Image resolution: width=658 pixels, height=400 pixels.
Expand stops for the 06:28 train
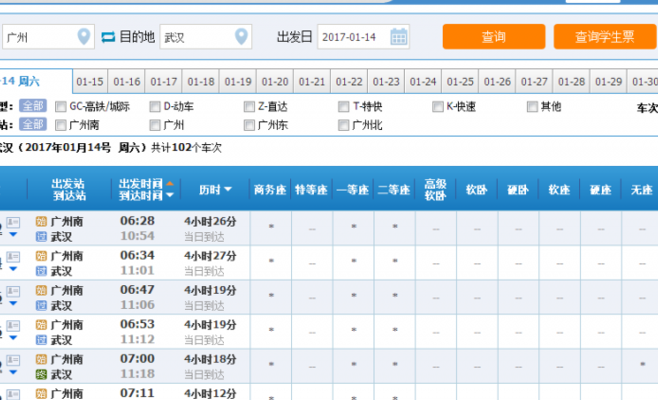pos(13,234)
